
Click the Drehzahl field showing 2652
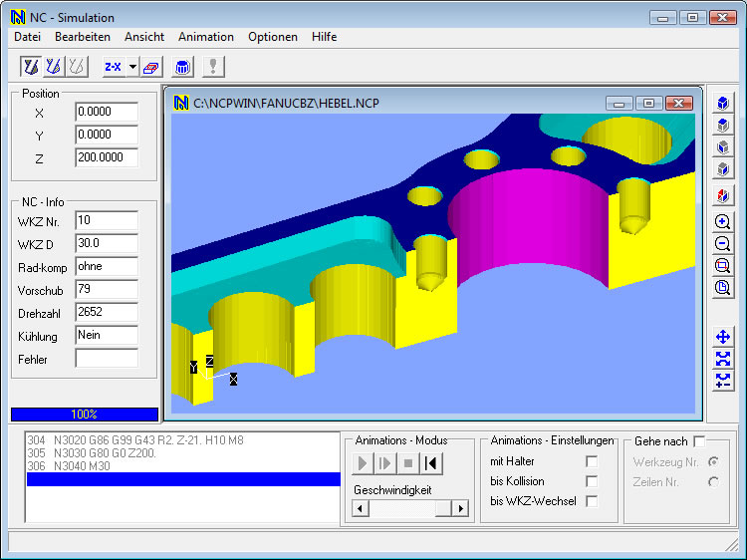tap(107, 312)
